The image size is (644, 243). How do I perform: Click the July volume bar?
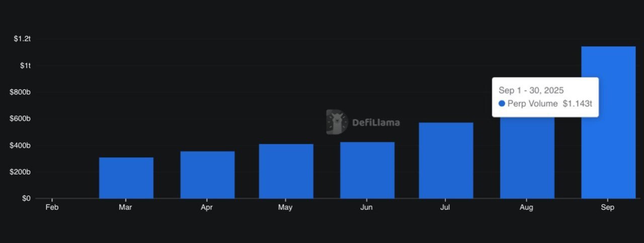click(x=446, y=160)
